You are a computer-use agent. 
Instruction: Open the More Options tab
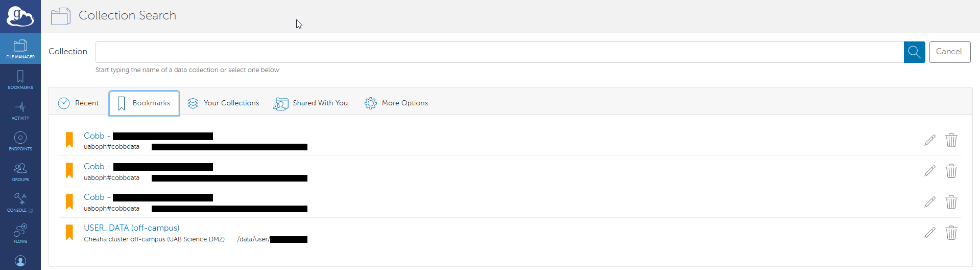tap(396, 103)
